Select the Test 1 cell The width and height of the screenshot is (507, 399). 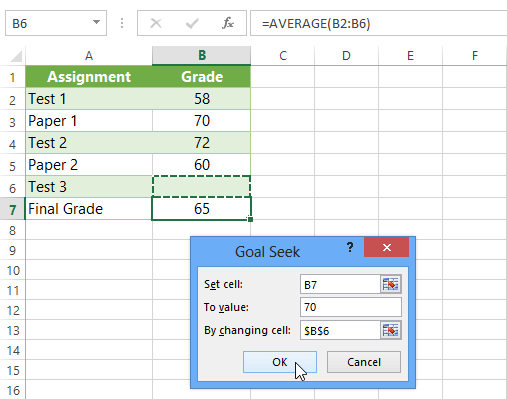[89, 99]
